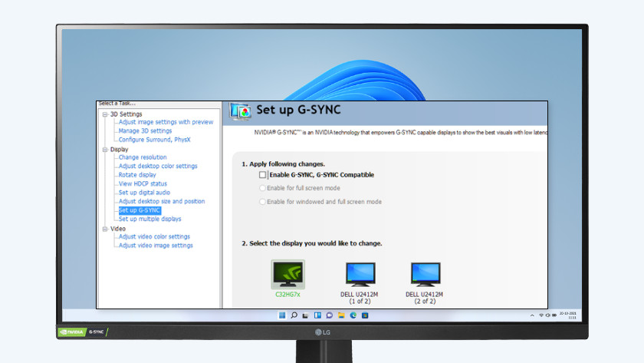
Task: Collapse the Video tree node
Action: 104,228
